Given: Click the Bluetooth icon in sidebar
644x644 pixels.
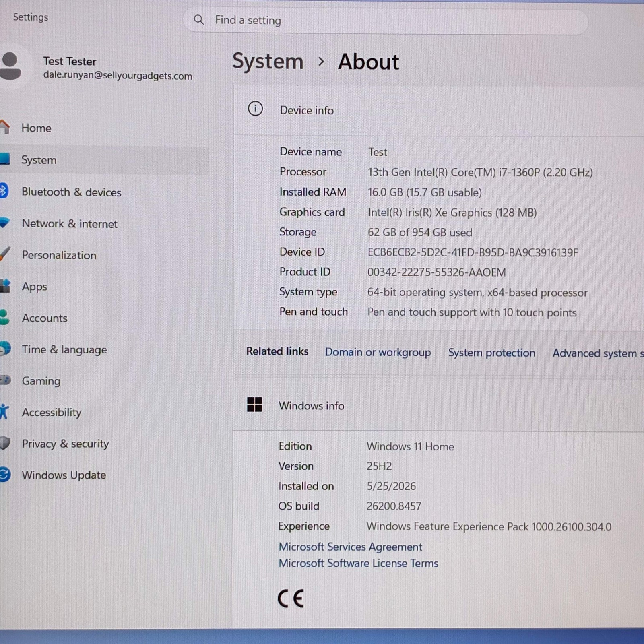Looking at the screenshot, I should (x=3, y=190).
